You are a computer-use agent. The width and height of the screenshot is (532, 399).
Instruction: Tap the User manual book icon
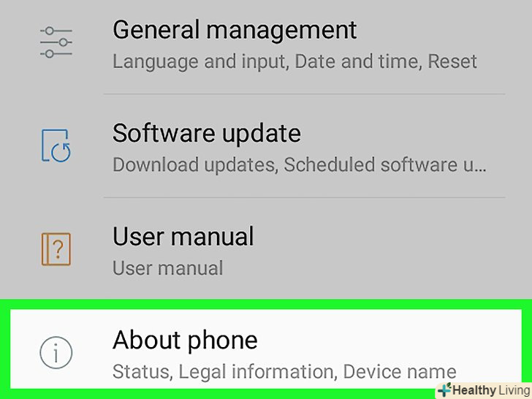click(x=56, y=248)
